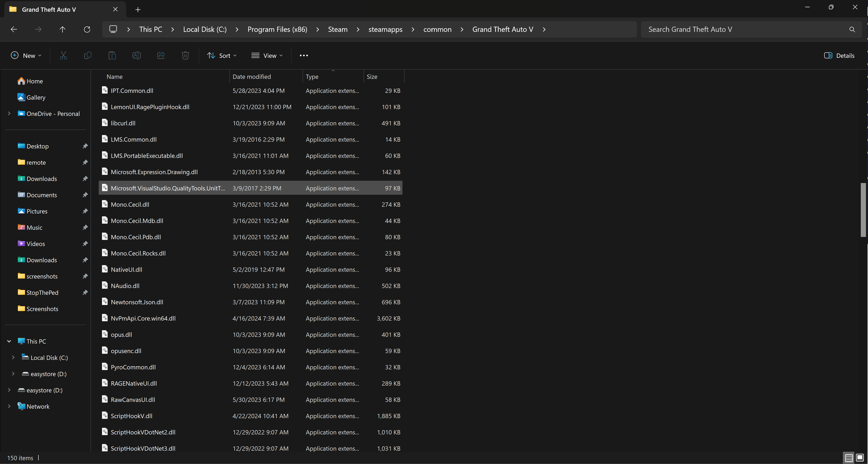Viewport: 868px width, 464px height.
Task: Click the Copy icon in toolbar
Action: (x=88, y=56)
